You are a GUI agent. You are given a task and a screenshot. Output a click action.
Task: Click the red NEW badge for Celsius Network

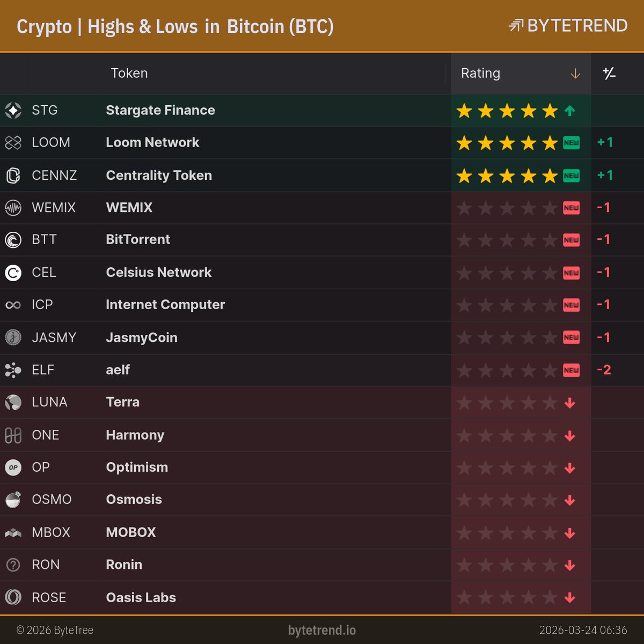(x=571, y=273)
